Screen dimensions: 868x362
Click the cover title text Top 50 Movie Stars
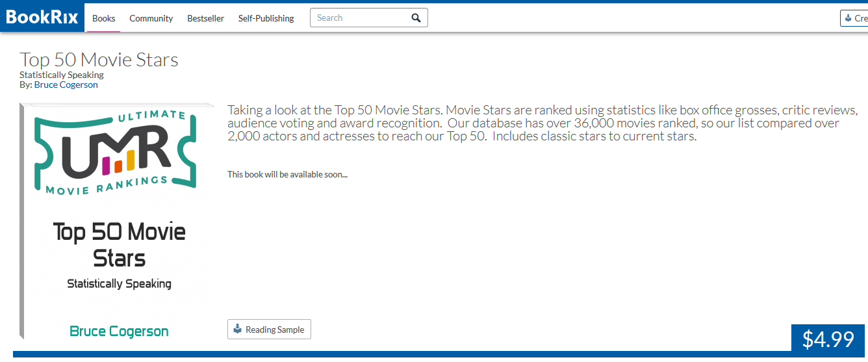(120, 244)
